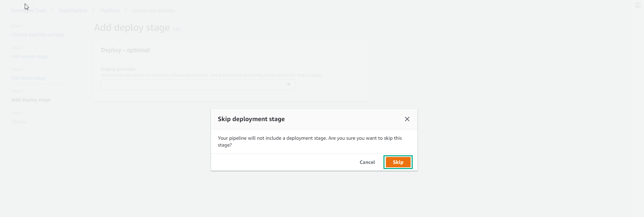Click the chevron after Developer Tools
Viewport: 644px width, 217px height.
(53, 11)
